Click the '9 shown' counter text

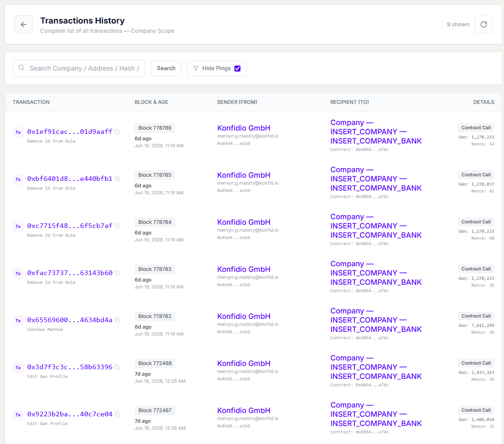(x=458, y=24)
